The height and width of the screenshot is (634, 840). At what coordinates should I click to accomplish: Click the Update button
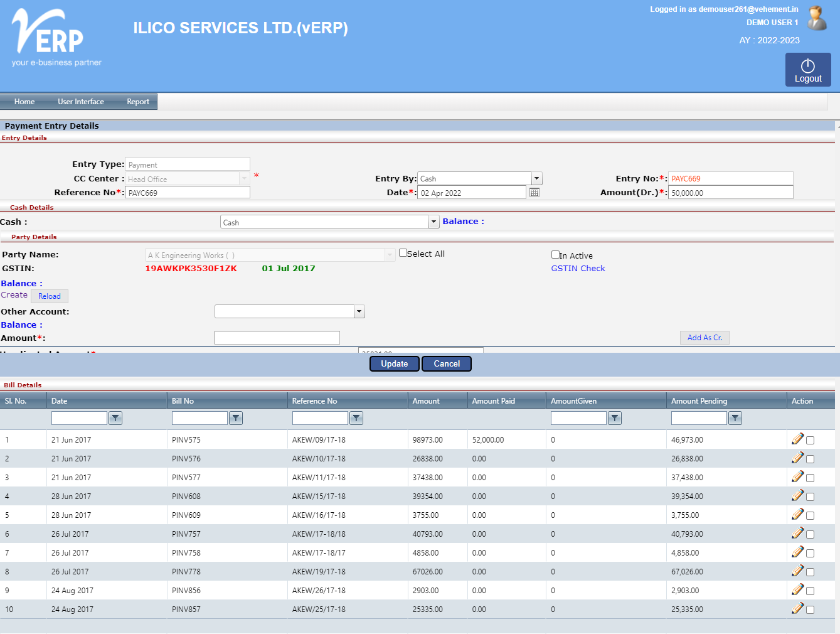395,363
